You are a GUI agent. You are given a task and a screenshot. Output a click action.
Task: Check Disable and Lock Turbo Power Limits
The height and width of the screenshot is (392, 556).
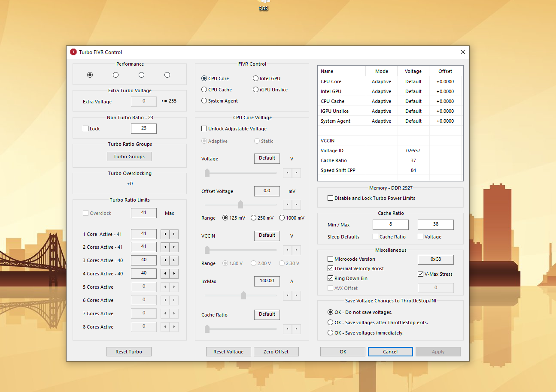(x=330, y=198)
